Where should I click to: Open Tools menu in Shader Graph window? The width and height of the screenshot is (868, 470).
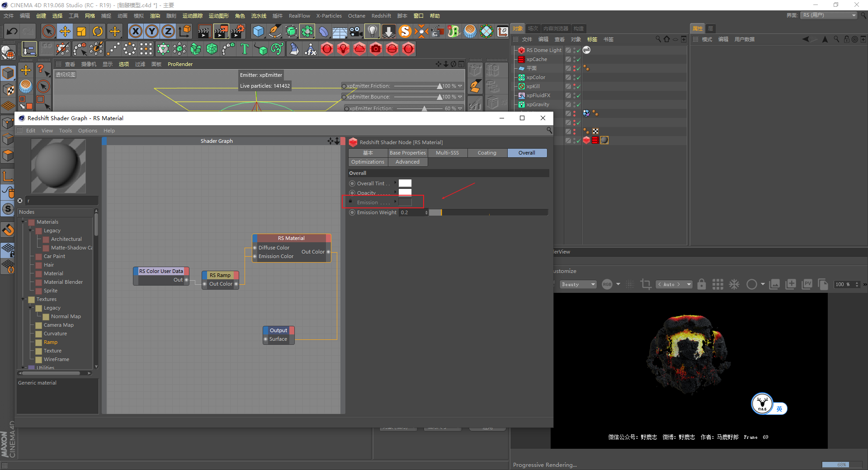tap(66, 131)
